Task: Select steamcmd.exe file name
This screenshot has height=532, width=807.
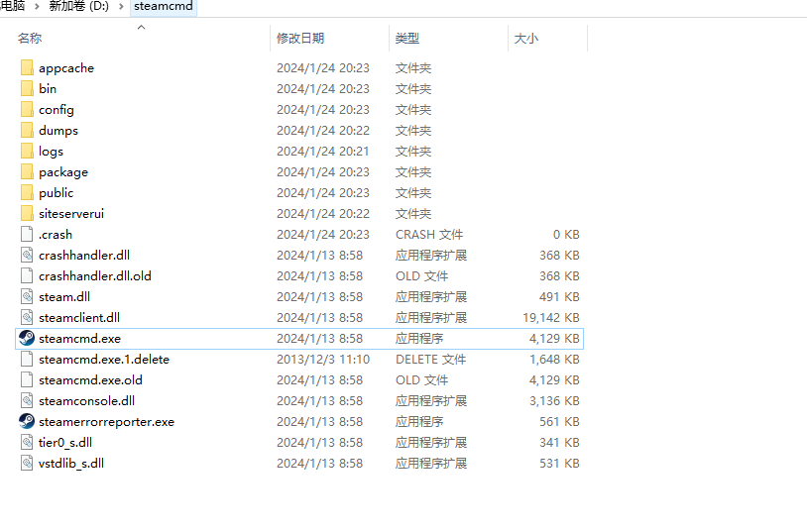Action: [x=79, y=338]
